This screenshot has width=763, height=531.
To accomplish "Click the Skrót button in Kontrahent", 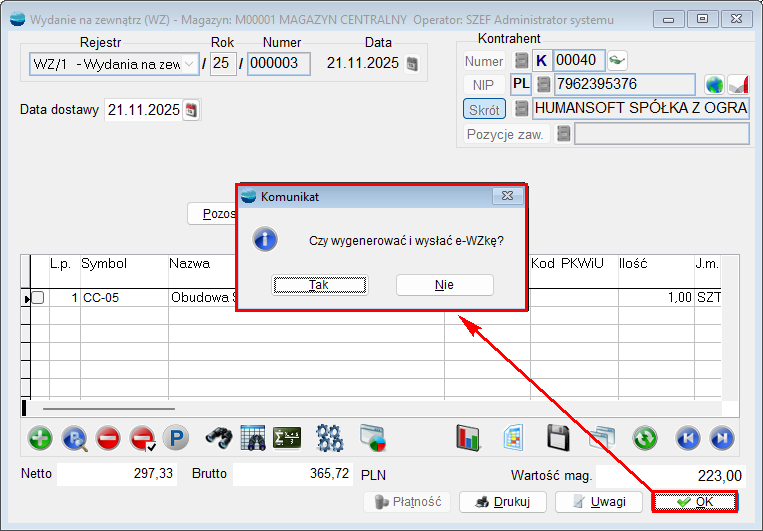I will click(x=485, y=109).
